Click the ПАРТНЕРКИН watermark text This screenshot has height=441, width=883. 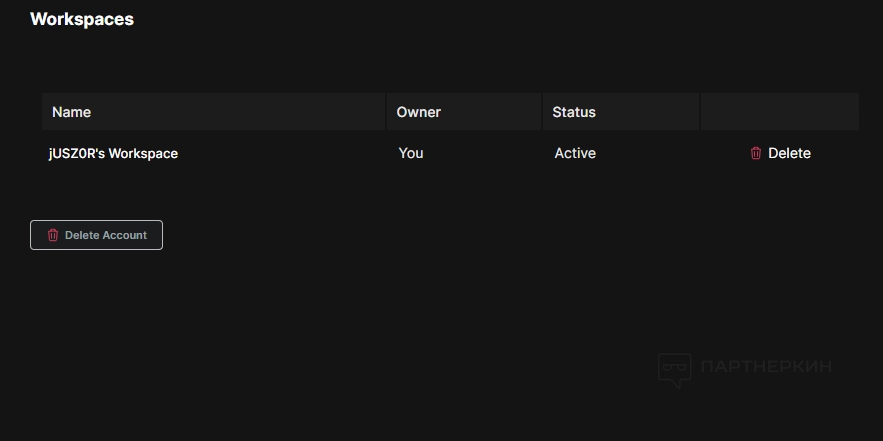(x=766, y=367)
